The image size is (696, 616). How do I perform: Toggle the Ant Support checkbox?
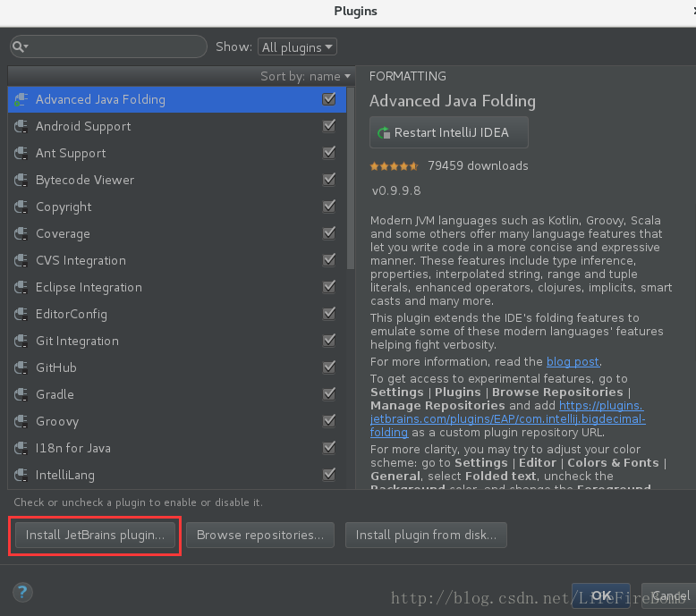(x=329, y=153)
